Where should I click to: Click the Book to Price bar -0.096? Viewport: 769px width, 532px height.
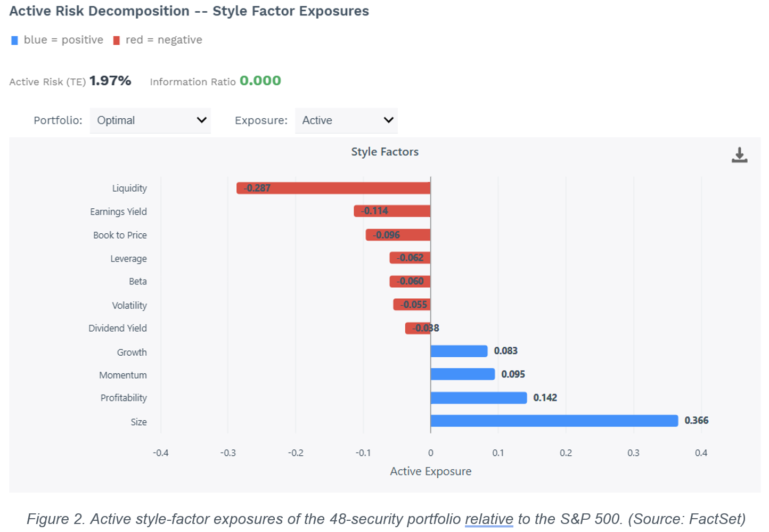tap(398, 235)
